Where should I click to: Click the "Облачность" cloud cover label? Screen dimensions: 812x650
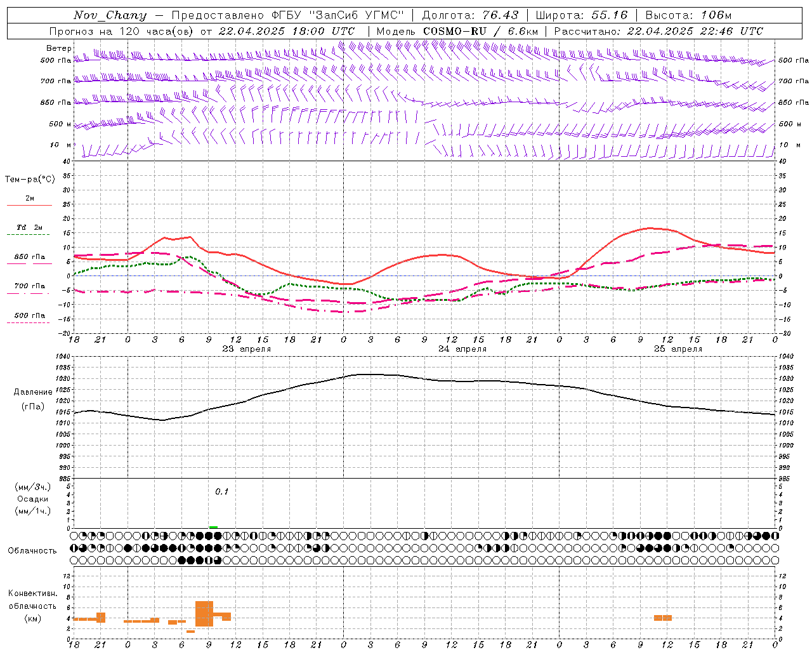32,551
